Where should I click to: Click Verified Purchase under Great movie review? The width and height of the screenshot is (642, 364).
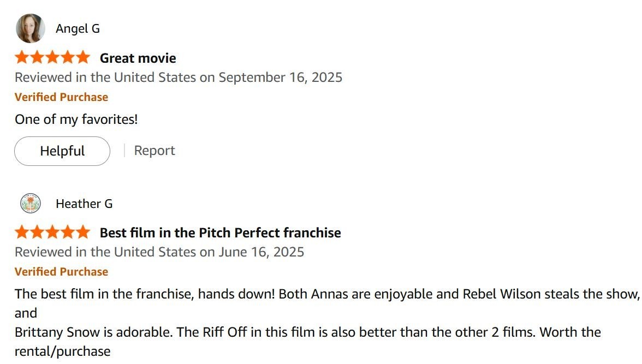(x=61, y=97)
